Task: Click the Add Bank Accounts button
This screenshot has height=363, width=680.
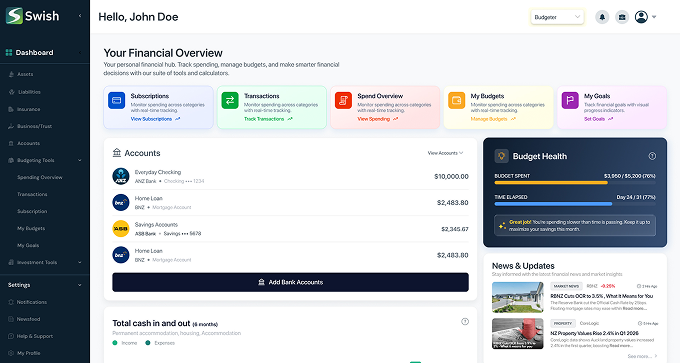Action: [x=290, y=282]
